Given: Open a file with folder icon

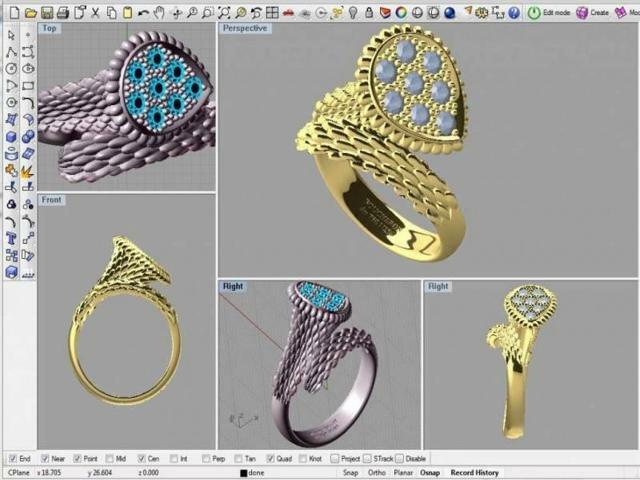Looking at the screenshot, I should (x=31, y=13).
